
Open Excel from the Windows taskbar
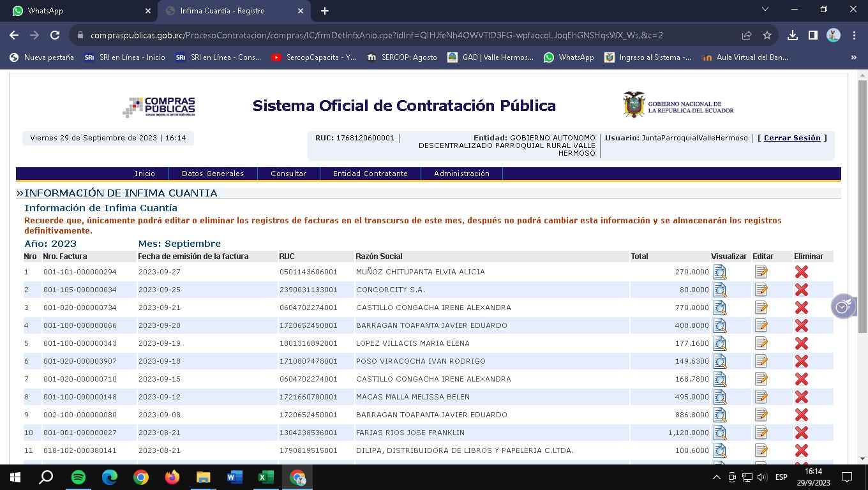[x=266, y=477]
